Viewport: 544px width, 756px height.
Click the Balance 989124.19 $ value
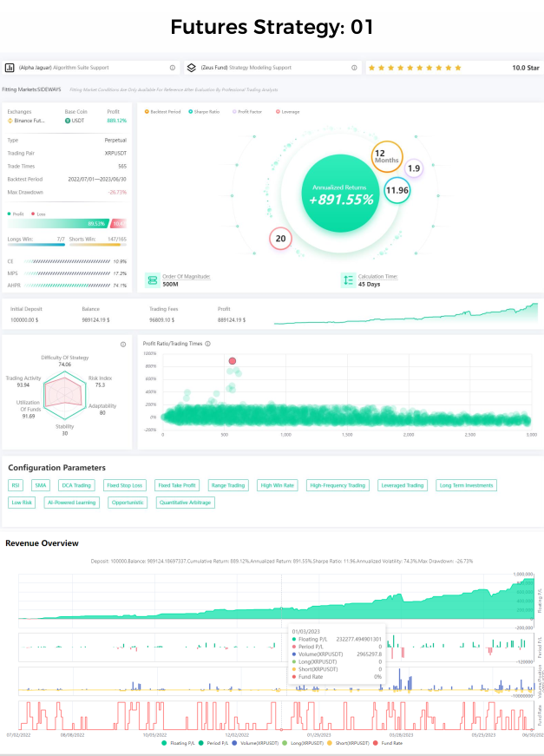pos(95,320)
